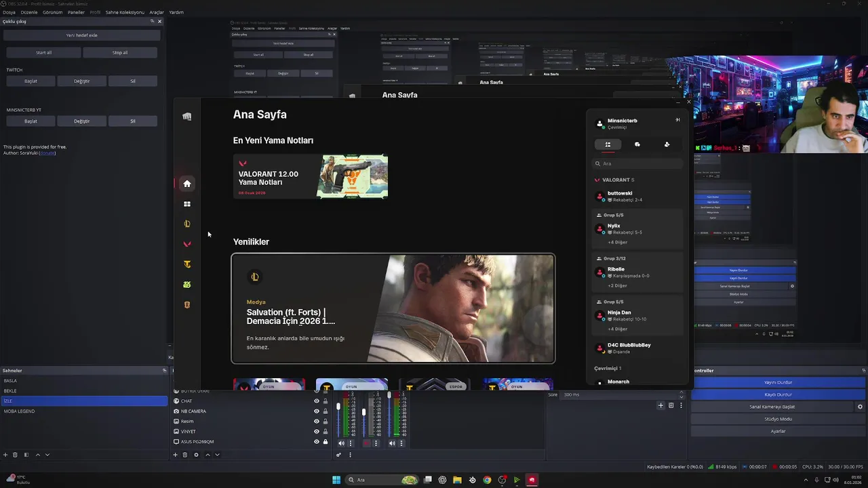
Task: Move scene down arrow in Sahneler
Action: click(x=47, y=455)
